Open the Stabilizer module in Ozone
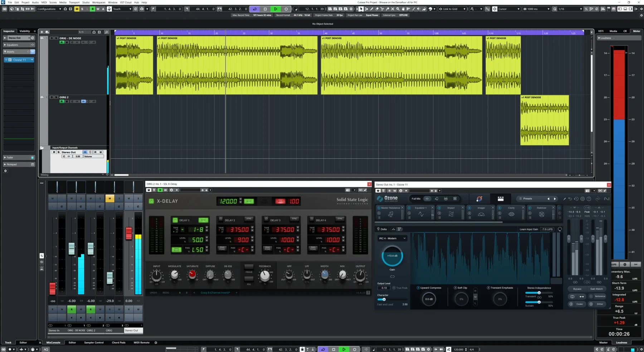This screenshot has height=352, width=644. (541, 213)
